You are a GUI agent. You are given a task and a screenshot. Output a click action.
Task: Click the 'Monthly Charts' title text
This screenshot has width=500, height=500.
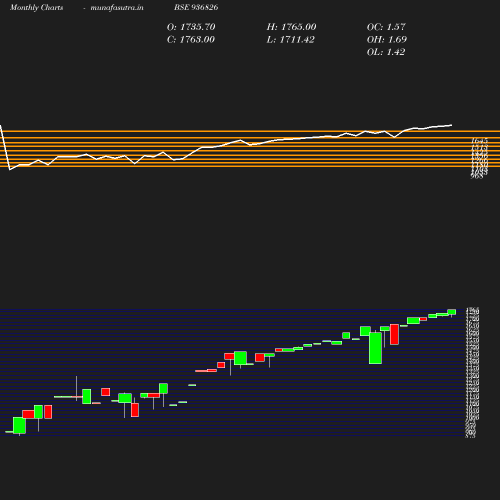pos(37,7)
